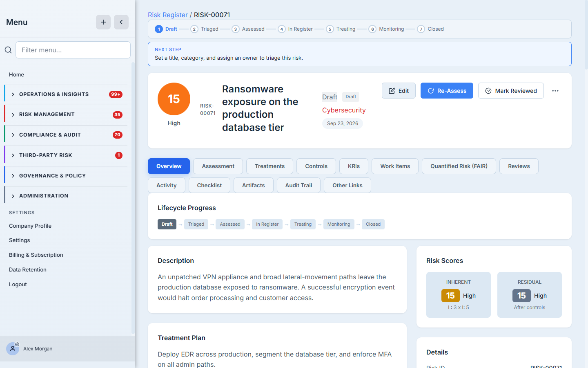This screenshot has width=588, height=368.
Task: Open the Checklist tab
Action: tap(209, 185)
